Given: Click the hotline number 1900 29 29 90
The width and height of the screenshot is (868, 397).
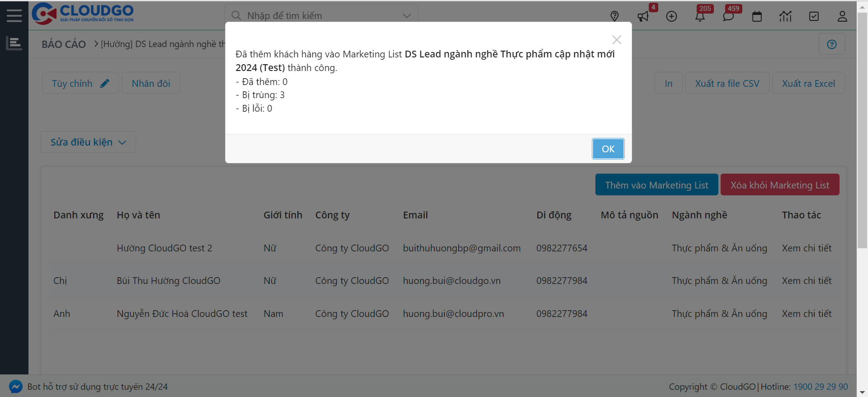Looking at the screenshot, I should tap(821, 387).
